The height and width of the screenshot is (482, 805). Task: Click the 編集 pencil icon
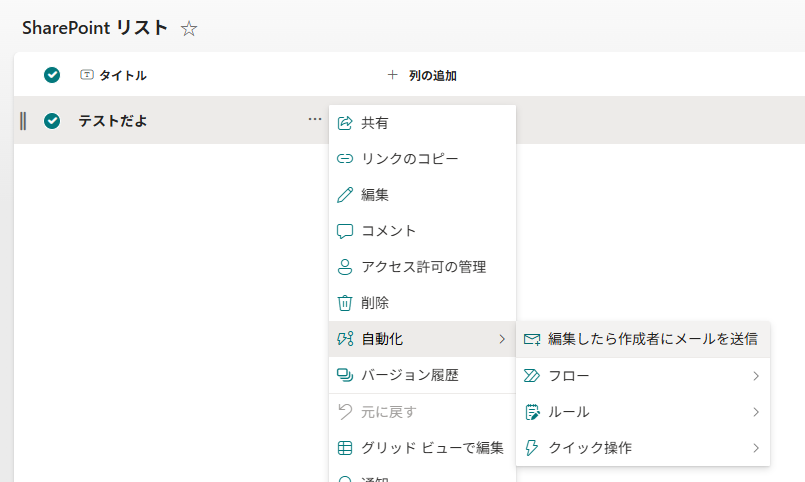345,195
